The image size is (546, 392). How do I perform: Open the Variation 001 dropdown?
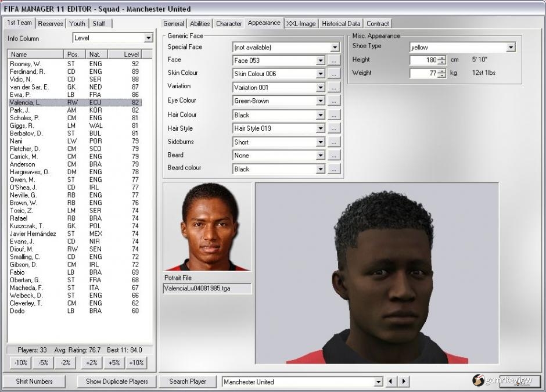[321, 88]
